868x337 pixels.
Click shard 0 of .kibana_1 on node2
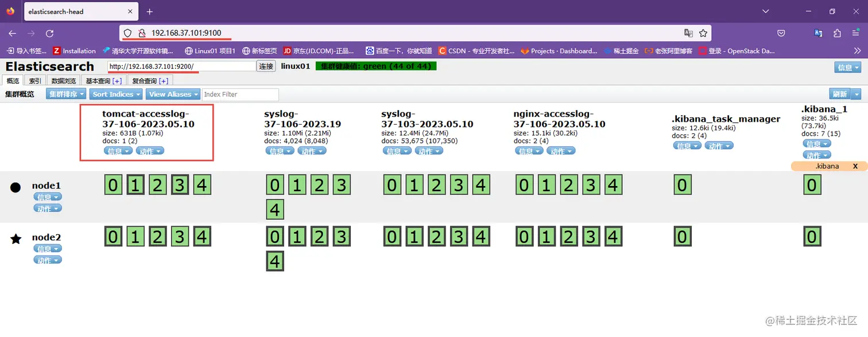pyautogui.click(x=812, y=237)
